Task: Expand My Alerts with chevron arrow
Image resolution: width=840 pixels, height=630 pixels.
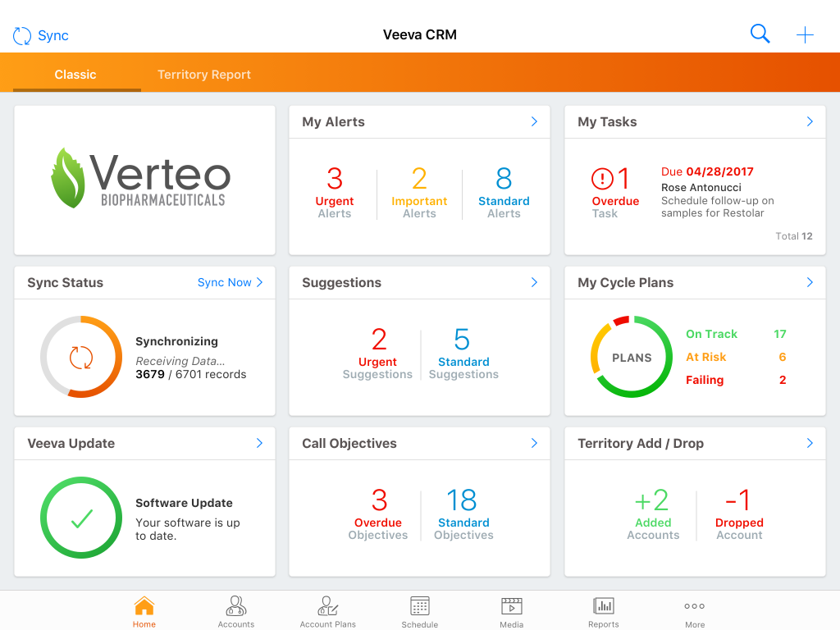Action: click(534, 121)
